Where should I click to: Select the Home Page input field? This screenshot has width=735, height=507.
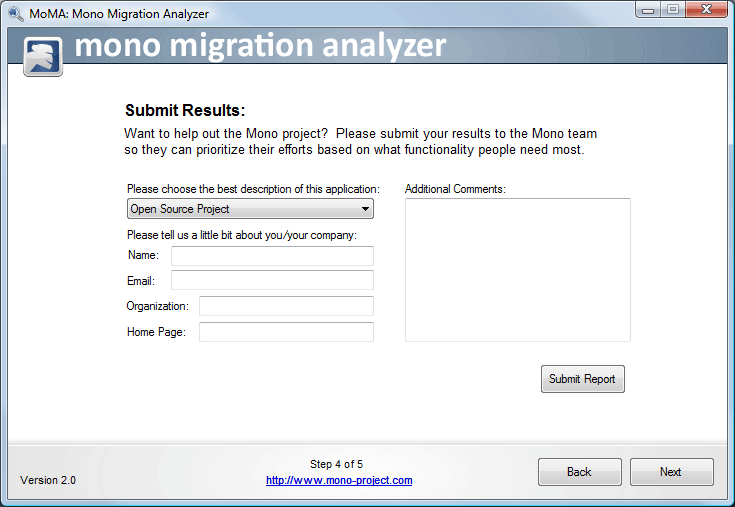coord(286,332)
